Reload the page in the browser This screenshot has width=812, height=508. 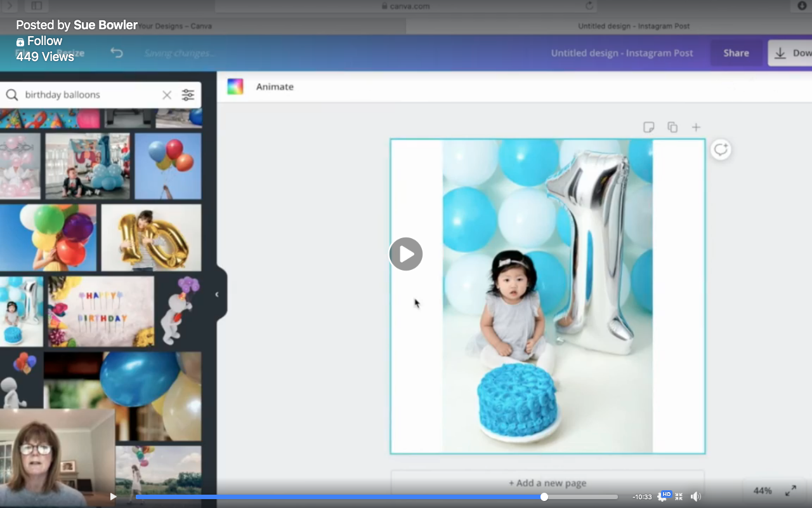[589, 6]
